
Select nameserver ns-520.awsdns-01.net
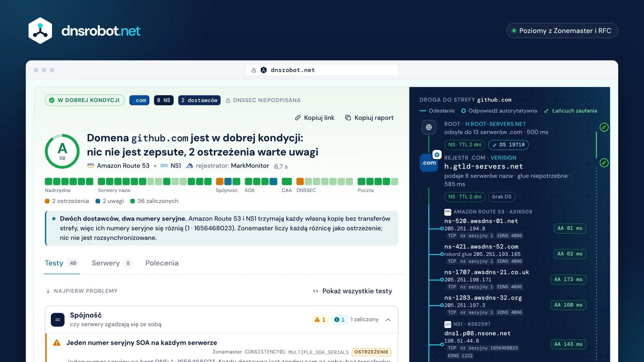[481, 221]
